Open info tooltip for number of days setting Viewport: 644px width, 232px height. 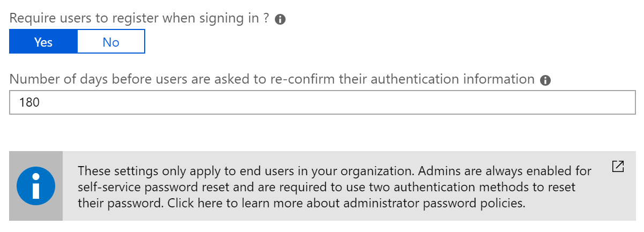545,80
